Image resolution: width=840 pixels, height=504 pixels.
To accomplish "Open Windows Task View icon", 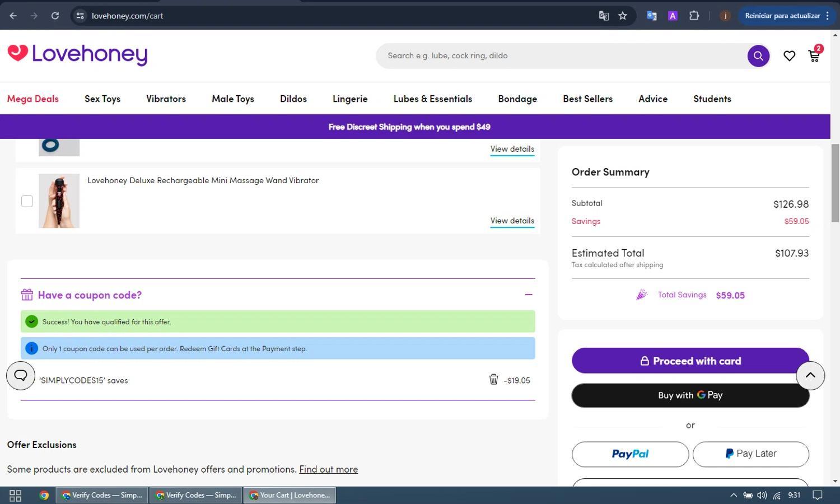I will point(16,496).
